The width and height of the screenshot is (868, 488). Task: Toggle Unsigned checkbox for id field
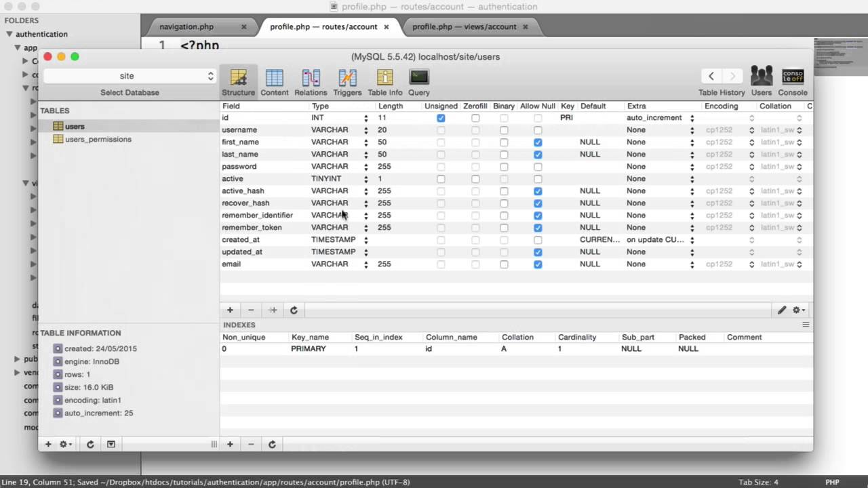(441, 118)
